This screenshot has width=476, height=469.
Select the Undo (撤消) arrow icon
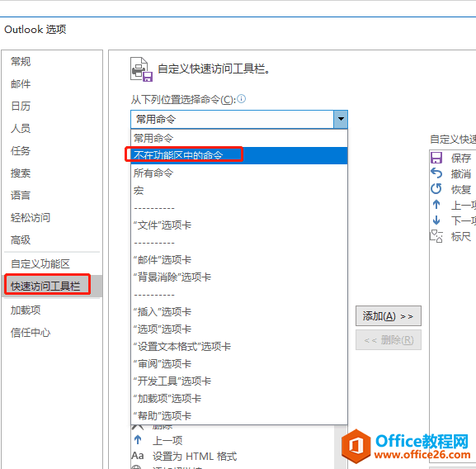[x=436, y=173]
